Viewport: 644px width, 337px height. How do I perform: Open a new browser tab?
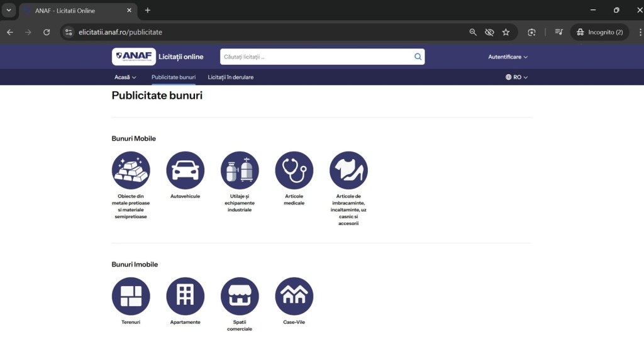click(148, 11)
